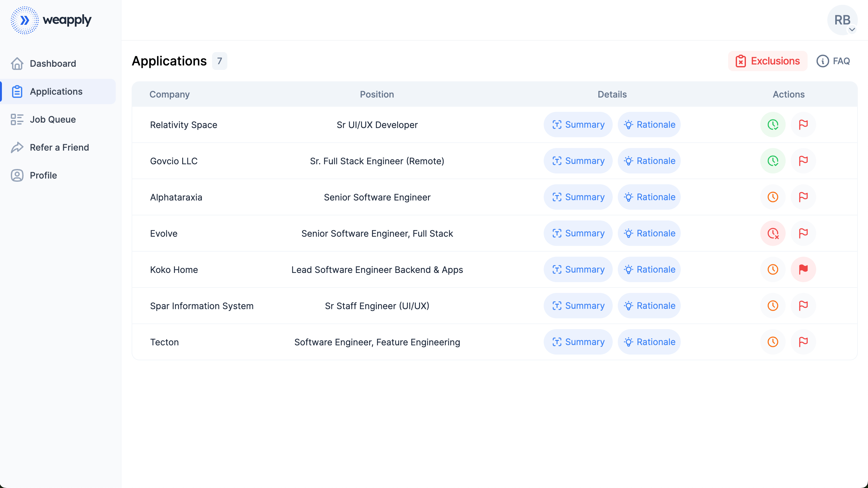Click the red clock status icon for Evolve

[x=773, y=233]
